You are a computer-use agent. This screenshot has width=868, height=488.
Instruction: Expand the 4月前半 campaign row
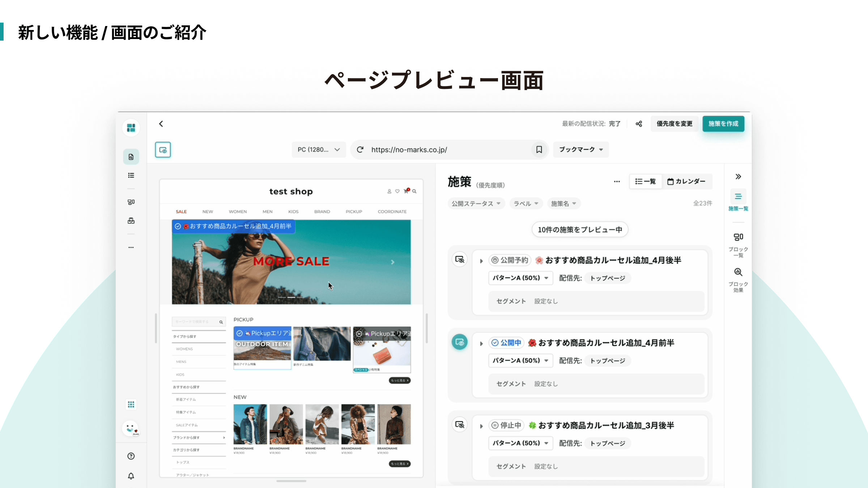[x=481, y=343]
